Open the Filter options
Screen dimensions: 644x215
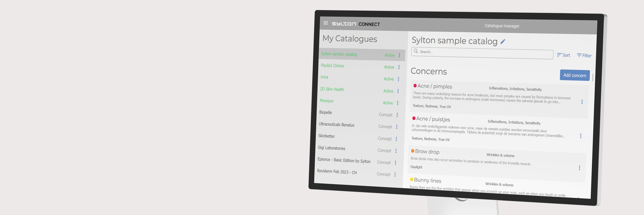point(584,55)
